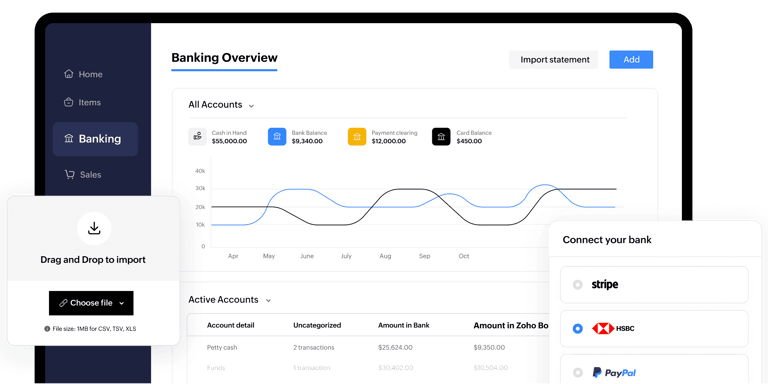Click the Funds account row
This screenshot has width=768, height=384.
(x=368, y=368)
